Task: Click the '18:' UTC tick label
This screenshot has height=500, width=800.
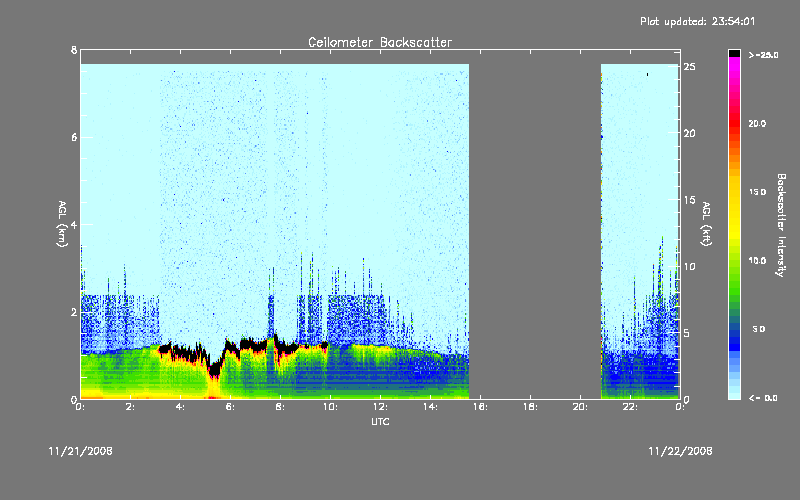Action: [531, 407]
